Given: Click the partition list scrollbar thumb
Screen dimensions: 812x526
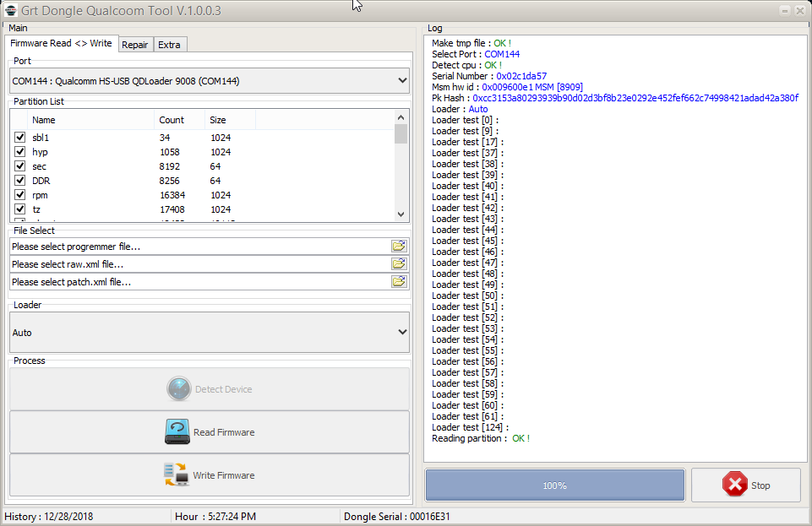Looking at the screenshot, I should pos(401,133).
